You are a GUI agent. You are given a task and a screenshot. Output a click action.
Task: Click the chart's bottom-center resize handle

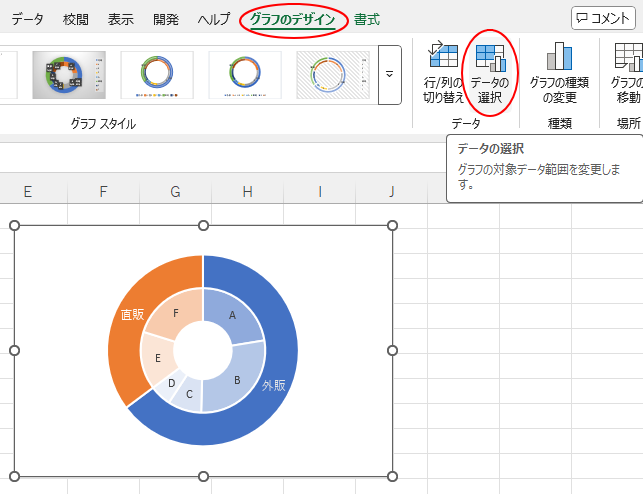click(x=203, y=476)
